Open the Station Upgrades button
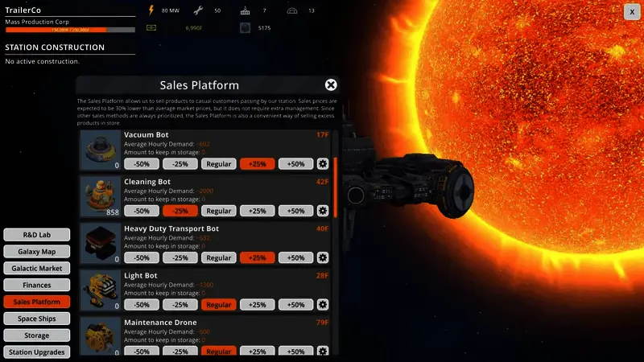Screen dimensions: 644x362 click(36, 352)
